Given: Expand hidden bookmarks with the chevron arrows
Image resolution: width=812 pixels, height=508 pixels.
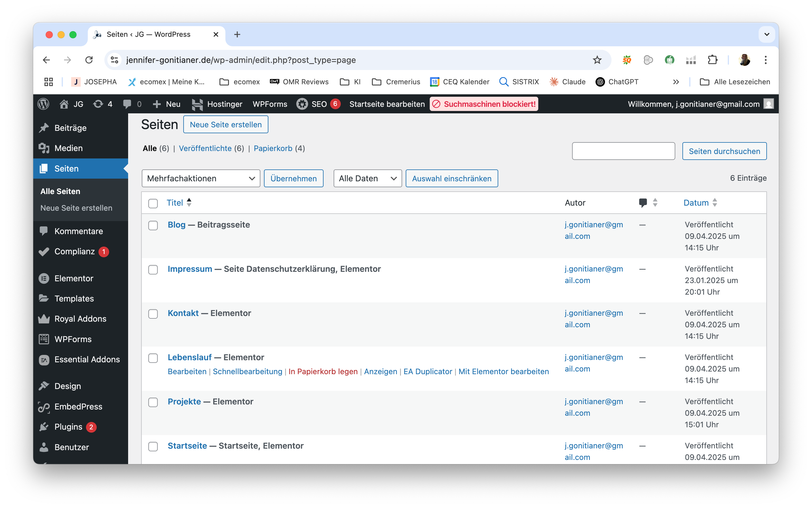Looking at the screenshot, I should pos(676,82).
